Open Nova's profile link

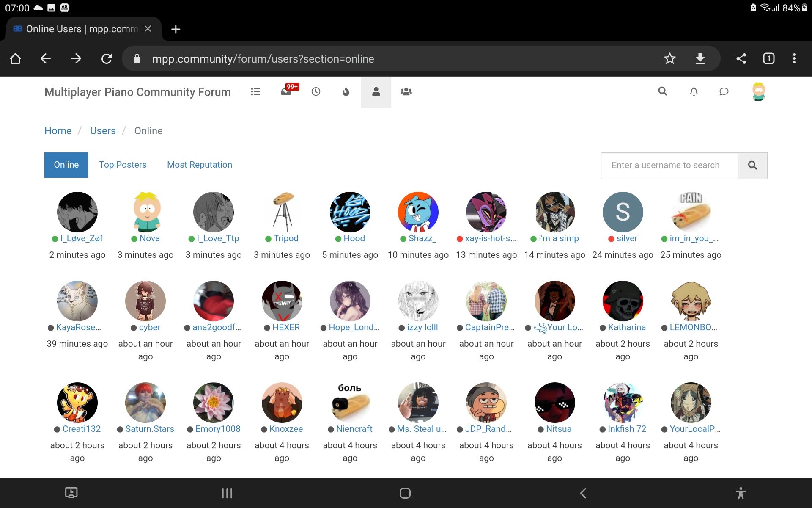[x=150, y=238]
